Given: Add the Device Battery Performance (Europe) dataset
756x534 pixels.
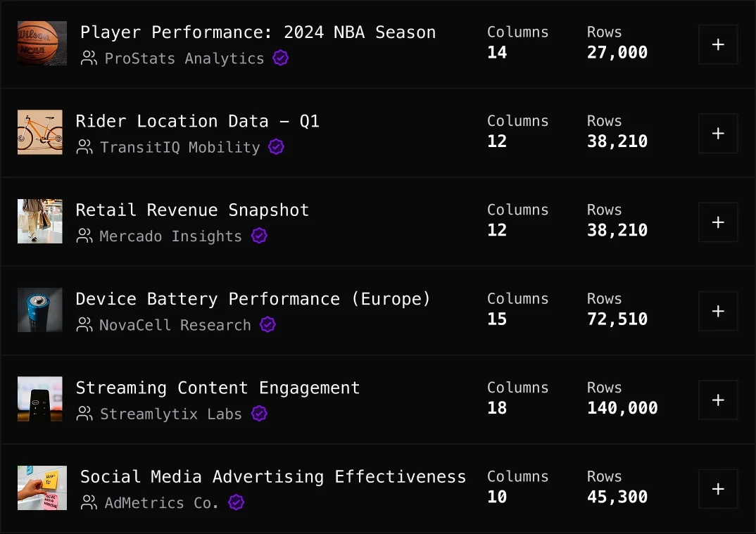Looking at the screenshot, I should point(718,311).
